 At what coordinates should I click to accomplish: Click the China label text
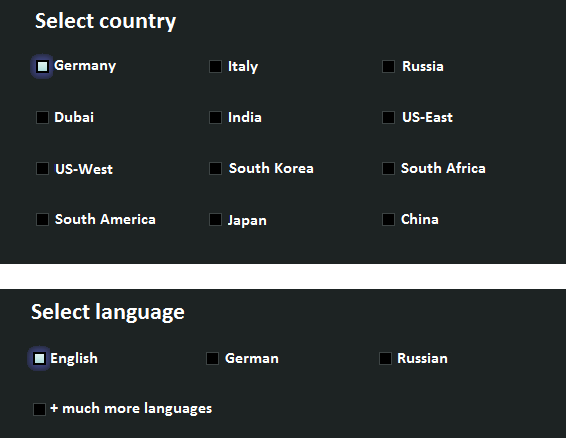click(420, 219)
